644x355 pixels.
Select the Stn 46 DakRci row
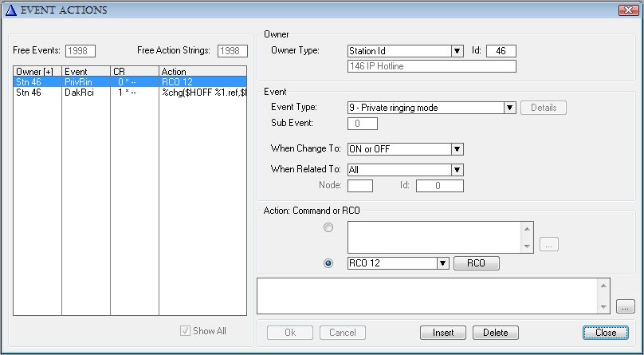click(80, 93)
